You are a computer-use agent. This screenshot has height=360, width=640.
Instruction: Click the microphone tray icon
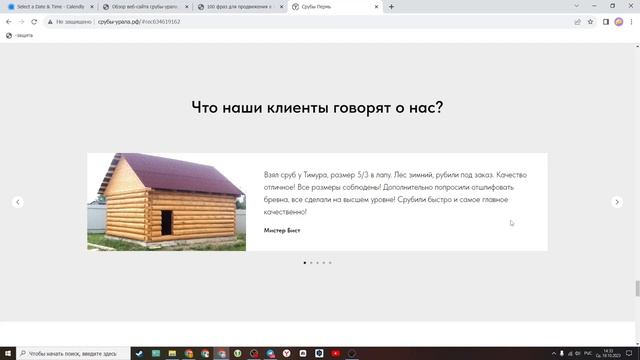point(562,353)
